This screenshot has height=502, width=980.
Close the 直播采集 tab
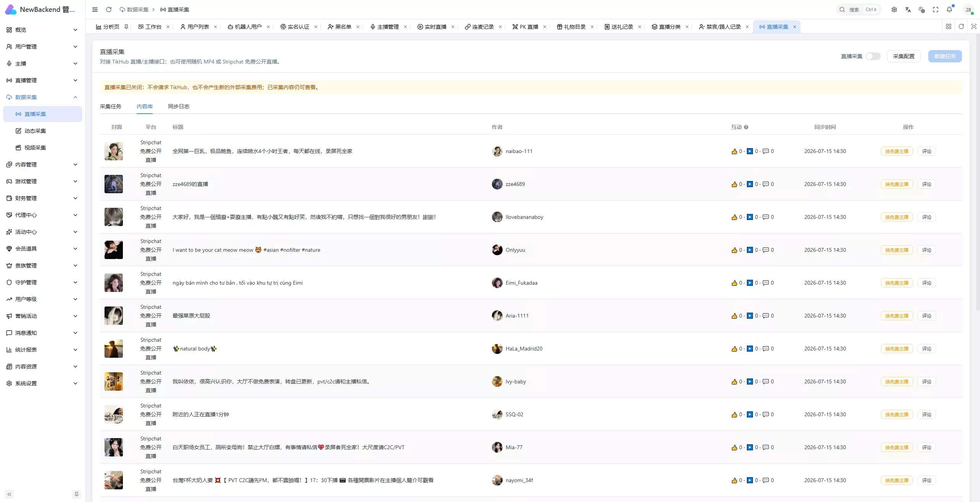click(x=795, y=27)
